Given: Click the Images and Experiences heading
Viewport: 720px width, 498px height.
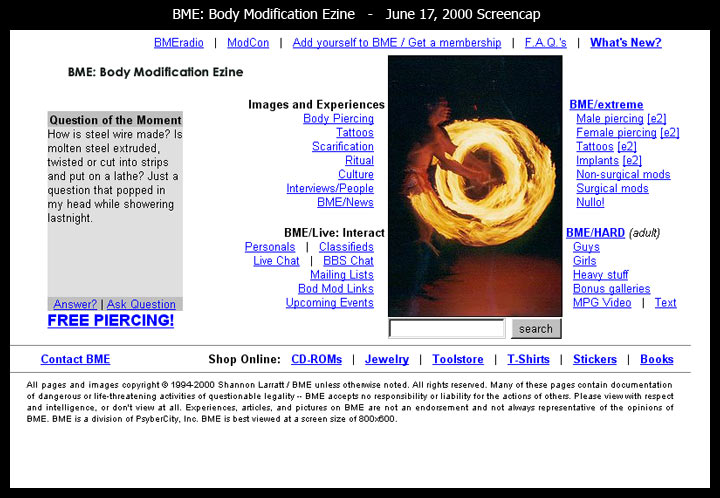Looking at the screenshot, I should click(x=316, y=105).
